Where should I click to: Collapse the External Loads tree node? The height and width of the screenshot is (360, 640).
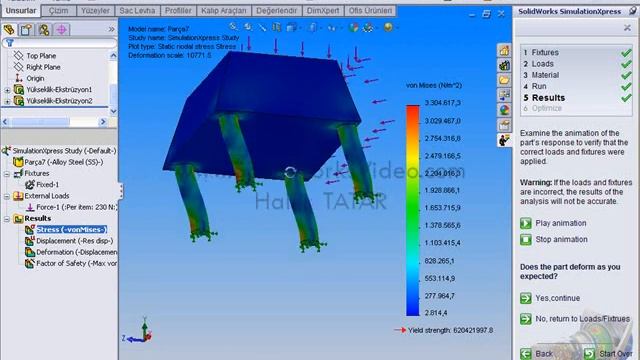click(x=7, y=196)
